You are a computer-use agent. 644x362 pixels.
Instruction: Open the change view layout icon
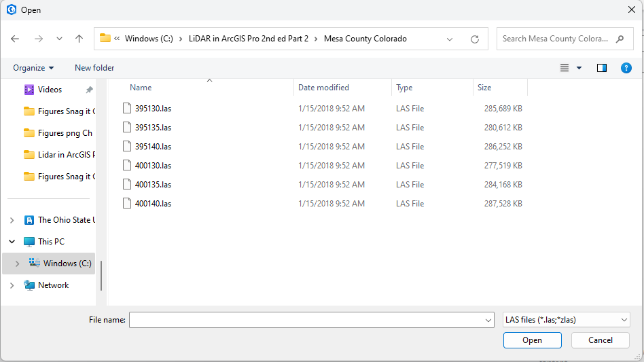[x=565, y=68]
